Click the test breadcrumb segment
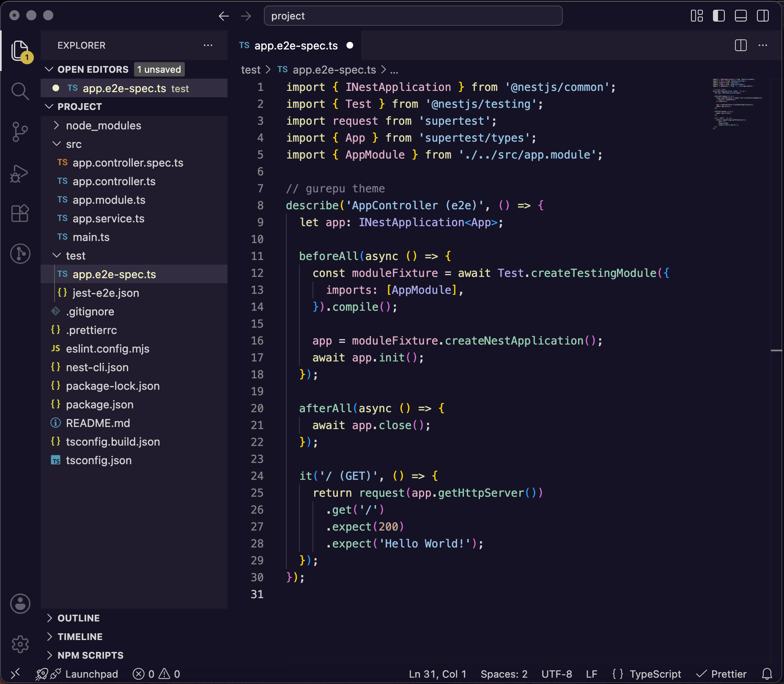Image resolution: width=784 pixels, height=684 pixels. (x=251, y=70)
